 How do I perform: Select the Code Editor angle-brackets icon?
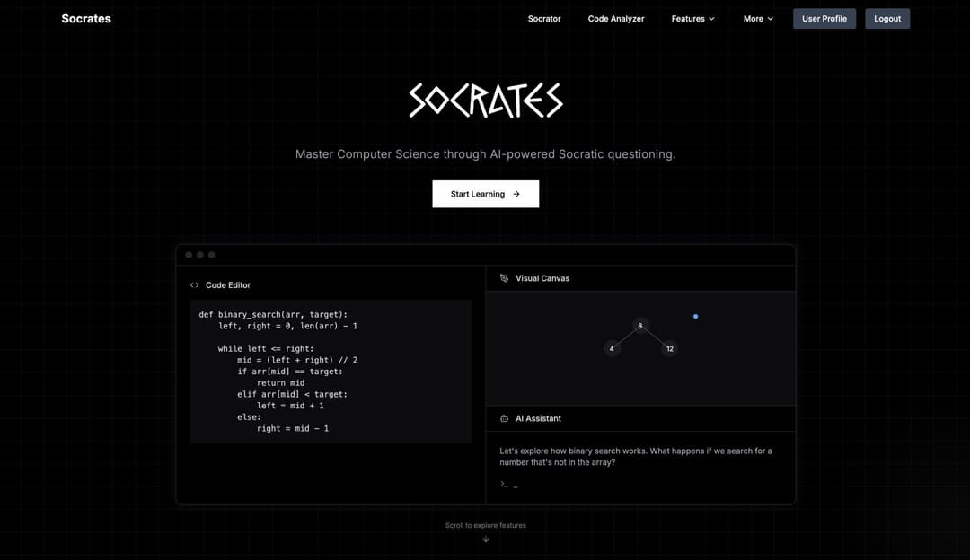(194, 284)
